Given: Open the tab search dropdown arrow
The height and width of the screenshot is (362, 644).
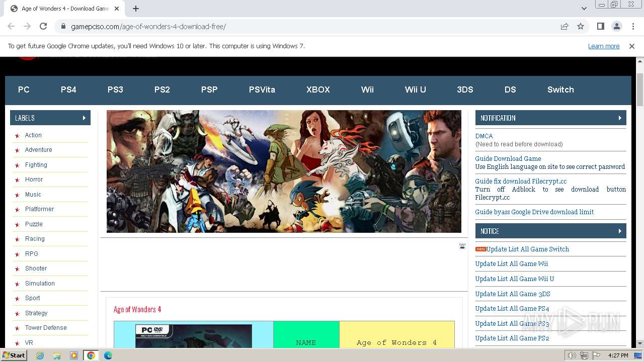Looking at the screenshot, I should tap(584, 9).
